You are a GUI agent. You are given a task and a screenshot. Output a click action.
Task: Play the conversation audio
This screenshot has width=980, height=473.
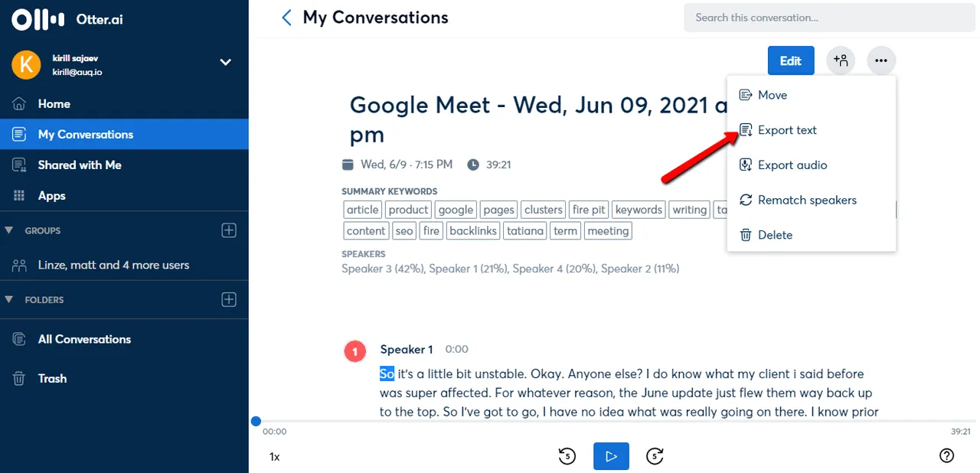coord(611,456)
